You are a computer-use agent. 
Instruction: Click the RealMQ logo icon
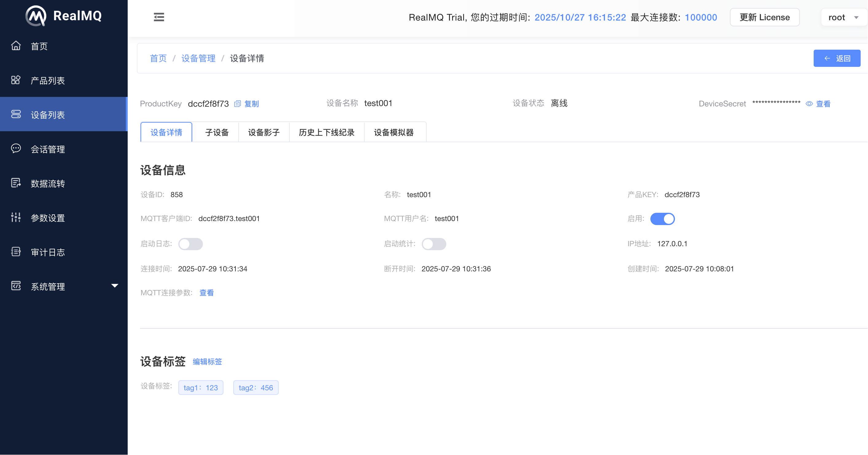coord(36,15)
